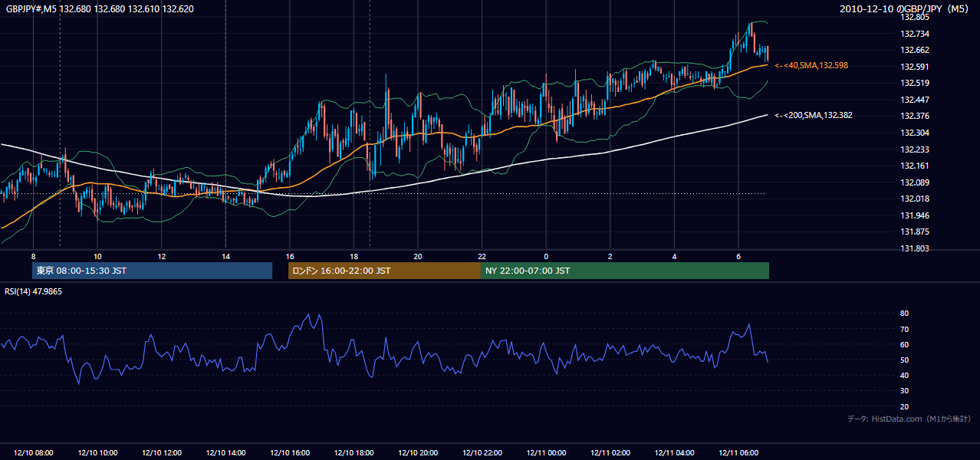The image size is (980, 460).
Task: Click price axis value 132.662
Action: tap(914, 50)
